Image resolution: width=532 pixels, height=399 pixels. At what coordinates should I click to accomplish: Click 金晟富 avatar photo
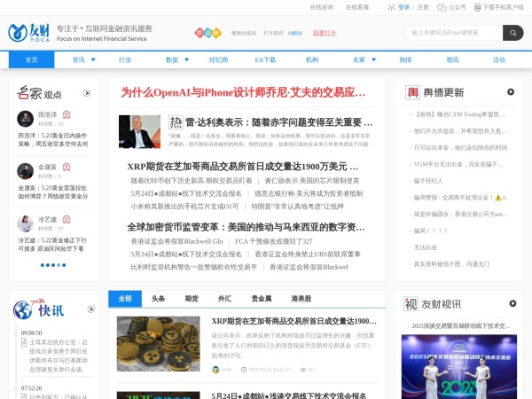click(x=26, y=171)
